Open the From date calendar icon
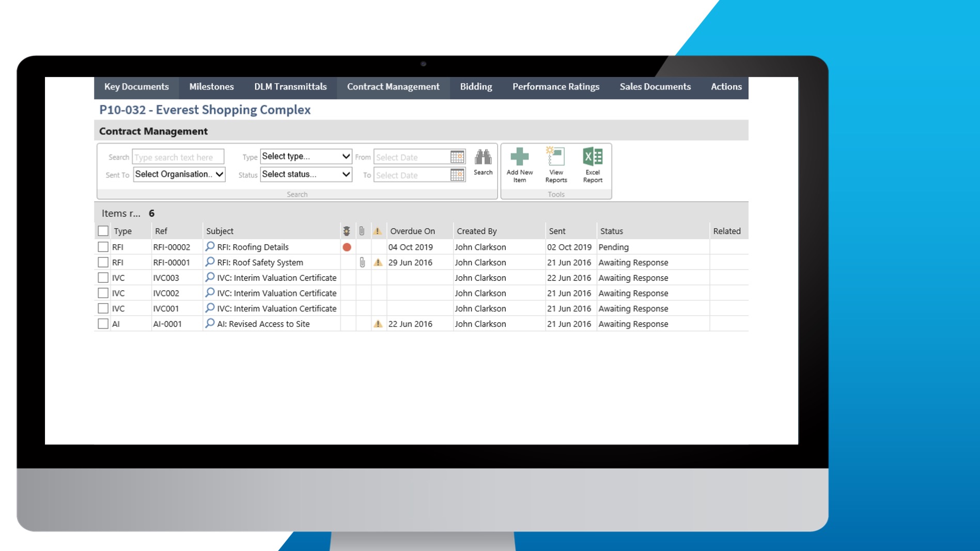980x551 pixels. pos(457,157)
